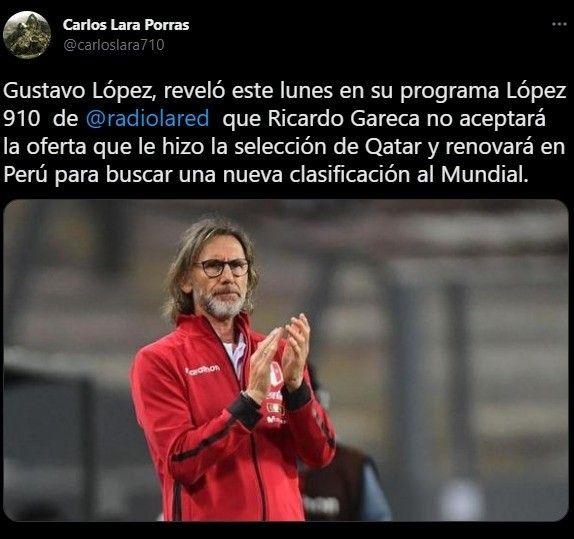
Task: Open the attached photo of the coach
Action: point(286,360)
